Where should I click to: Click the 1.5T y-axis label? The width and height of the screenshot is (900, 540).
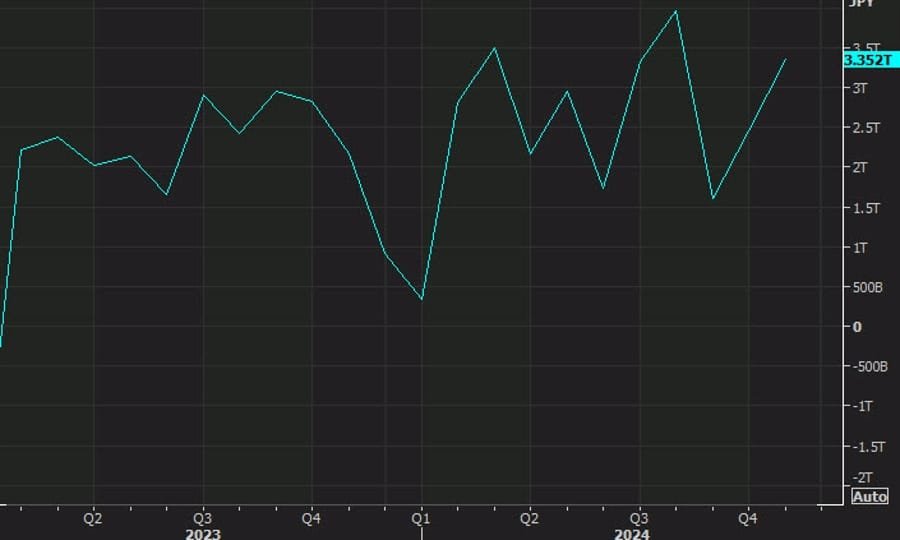tap(865, 208)
